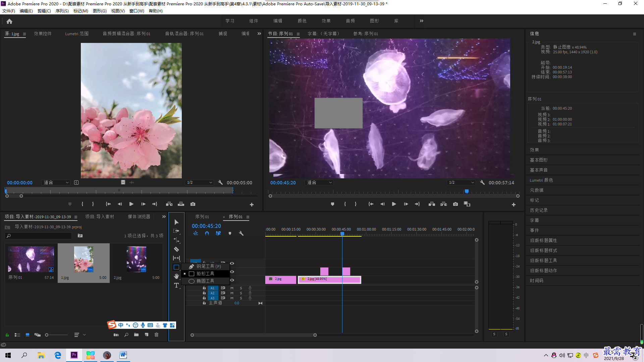Viewport: 644px width, 362px height.
Task: Click Insert button in source monitor
Action: [169, 204]
